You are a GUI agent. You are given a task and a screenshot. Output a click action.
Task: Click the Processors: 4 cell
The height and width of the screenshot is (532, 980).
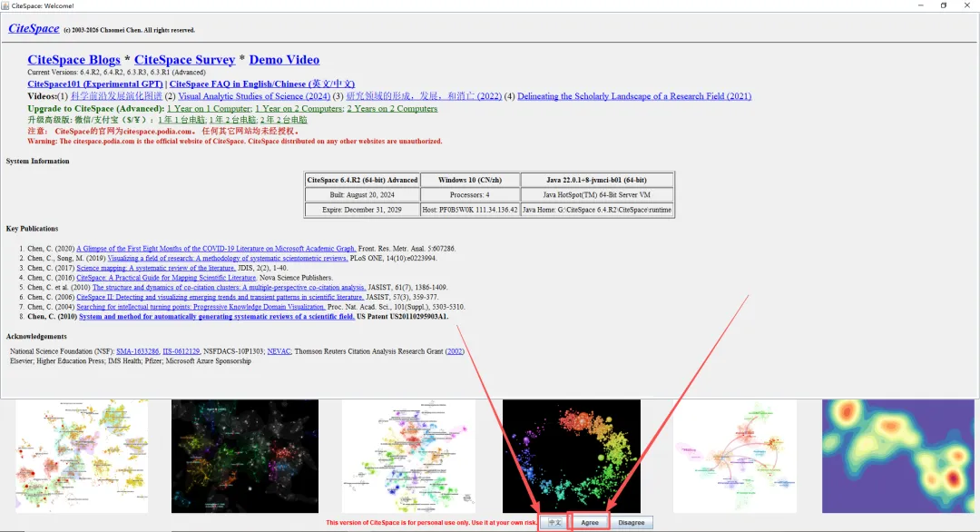tap(470, 195)
